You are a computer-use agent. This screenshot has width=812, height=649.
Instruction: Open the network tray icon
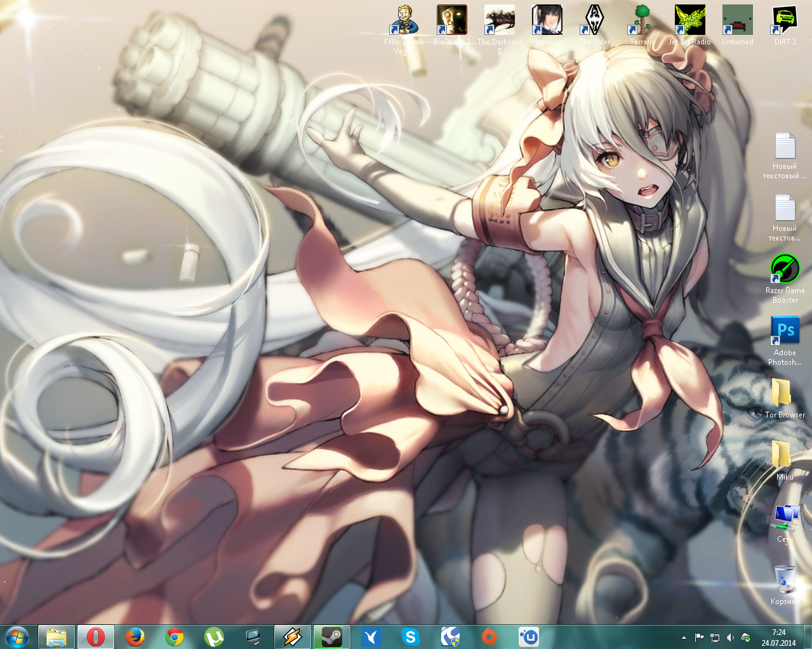[x=715, y=637]
